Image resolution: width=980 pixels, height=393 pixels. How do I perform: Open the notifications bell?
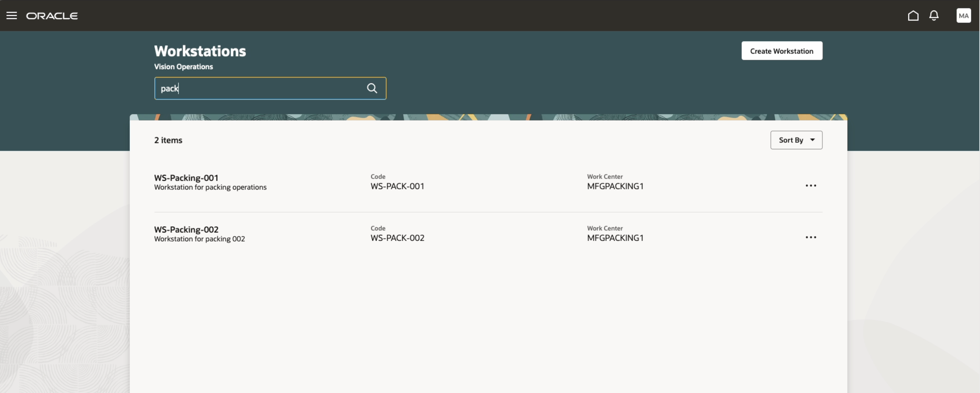click(x=934, y=16)
